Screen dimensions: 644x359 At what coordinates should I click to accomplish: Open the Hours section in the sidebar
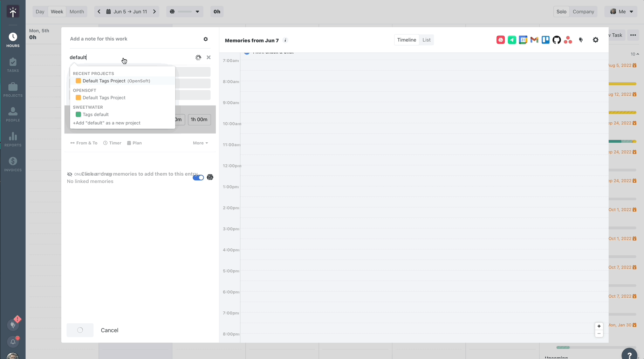(x=13, y=39)
